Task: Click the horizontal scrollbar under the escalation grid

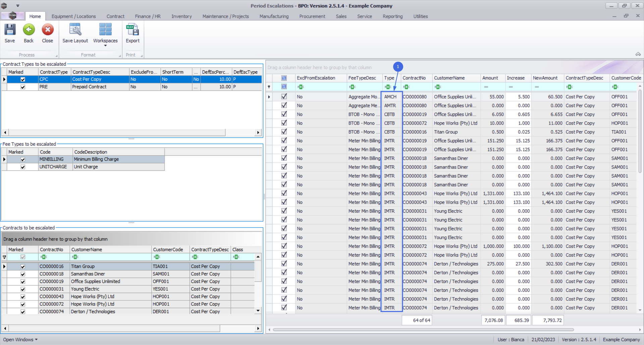Action: coord(423,330)
